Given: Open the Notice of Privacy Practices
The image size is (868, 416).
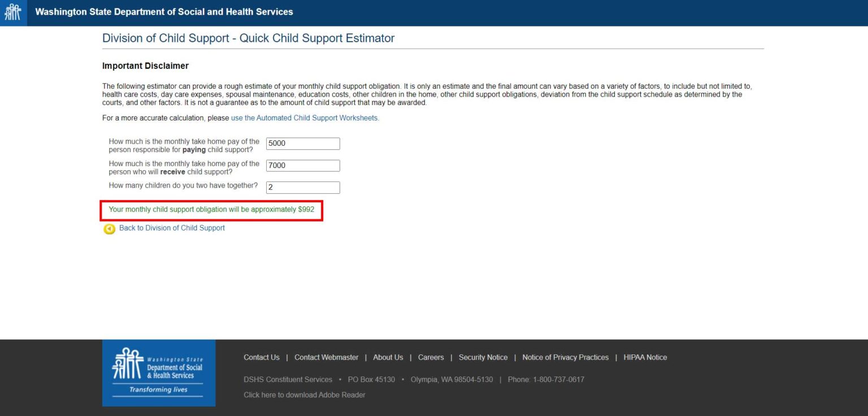Looking at the screenshot, I should (x=565, y=357).
